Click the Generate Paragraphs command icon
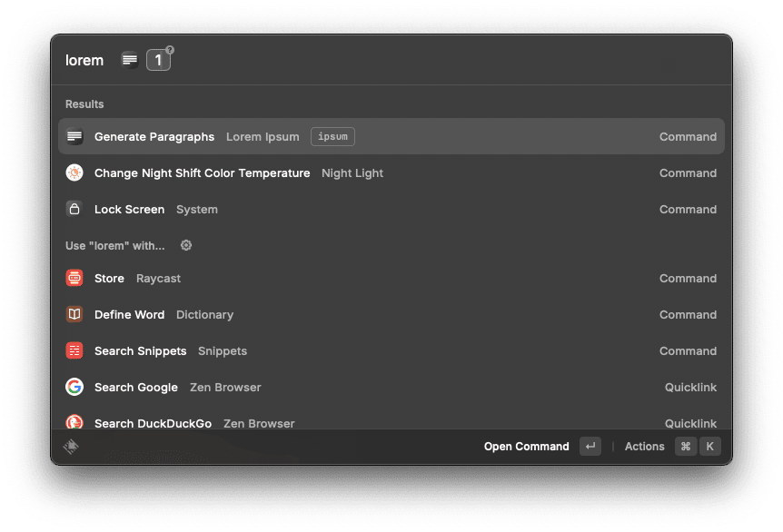This screenshot has height=532, width=783. [74, 137]
